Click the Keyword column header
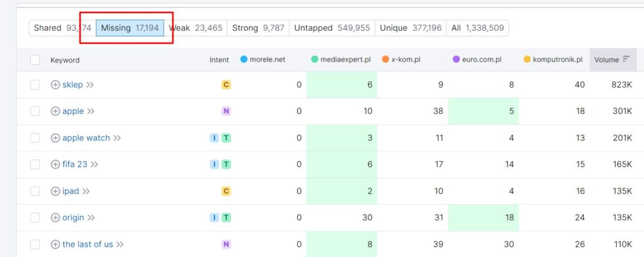The width and height of the screenshot is (644, 257). click(x=65, y=60)
